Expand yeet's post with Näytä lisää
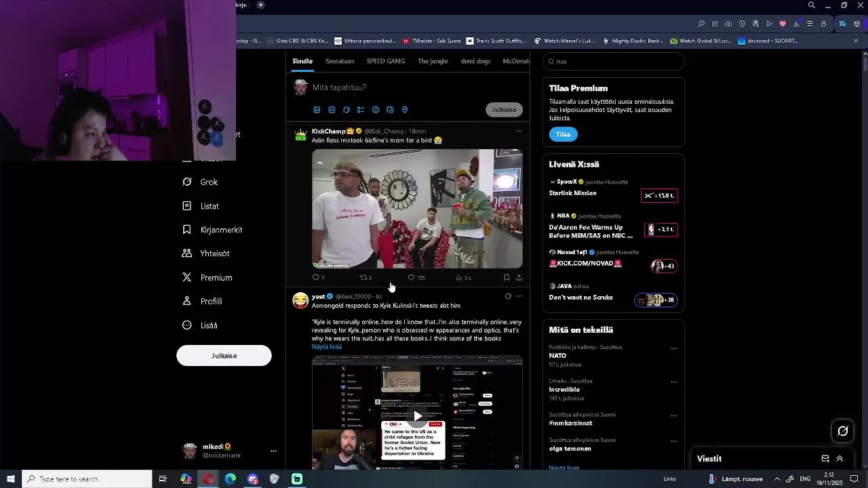Viewport: 868px width, 488px height. (327, 346)
